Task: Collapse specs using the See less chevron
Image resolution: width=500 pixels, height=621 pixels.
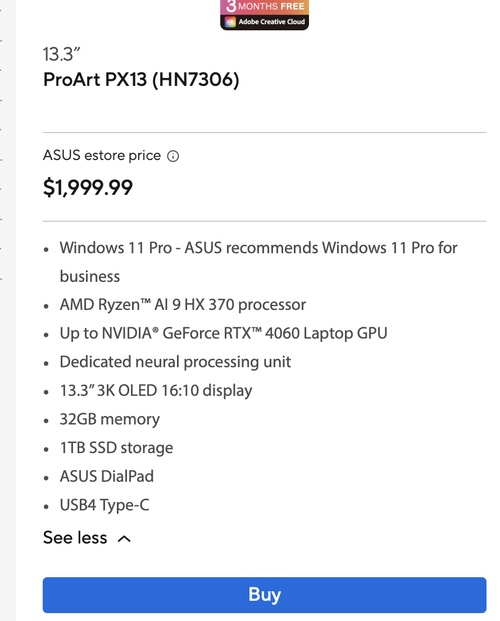Action: [124, 539]
